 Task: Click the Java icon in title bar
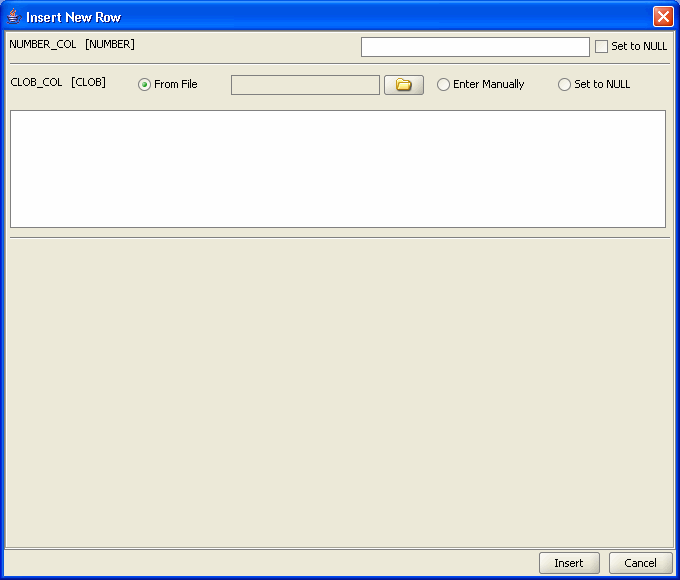tap(14, 17)
